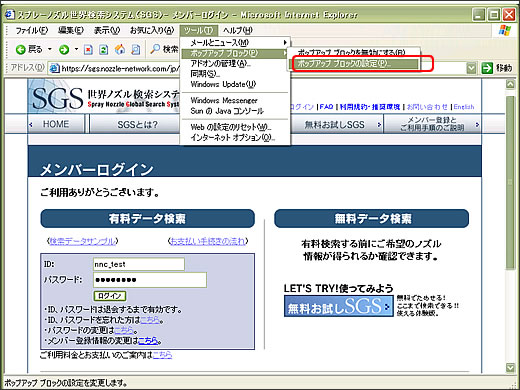Click the 無料お試しSGS banner button
This screenshot has width=520, height=390.
pyautogui.click(x=338, y=306)
